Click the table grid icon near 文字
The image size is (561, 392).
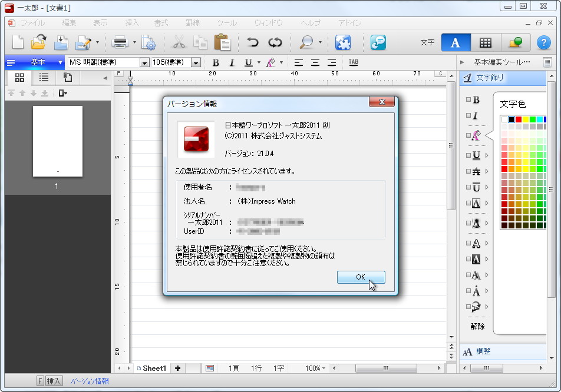coord(486,43)
